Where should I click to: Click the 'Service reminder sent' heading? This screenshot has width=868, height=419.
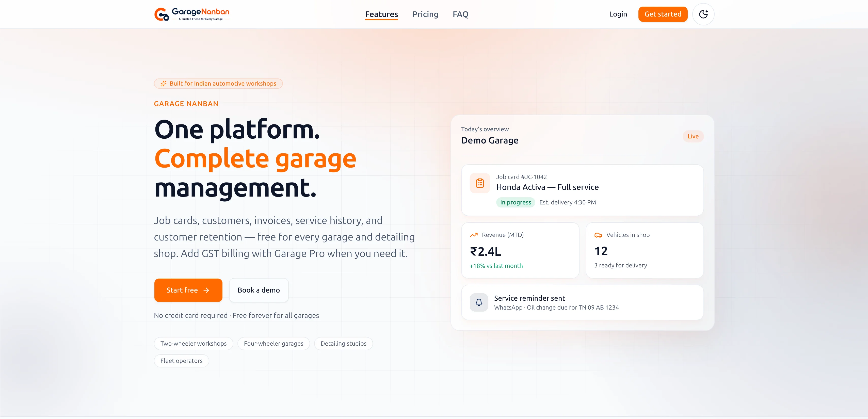click(x=529, y=298)
